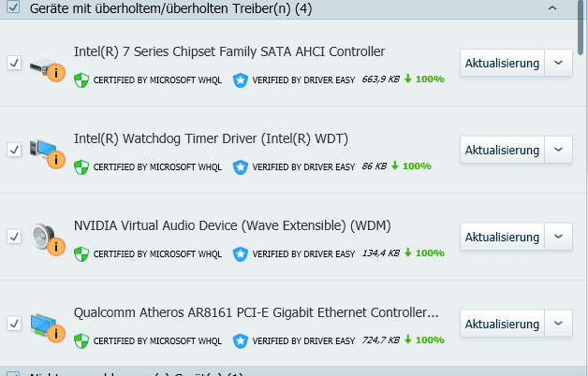This screenshot has width=588, height=376.
Task: Click the NVIDIA Virtual Audio speaker icon
Action: (x=47, y=239)
